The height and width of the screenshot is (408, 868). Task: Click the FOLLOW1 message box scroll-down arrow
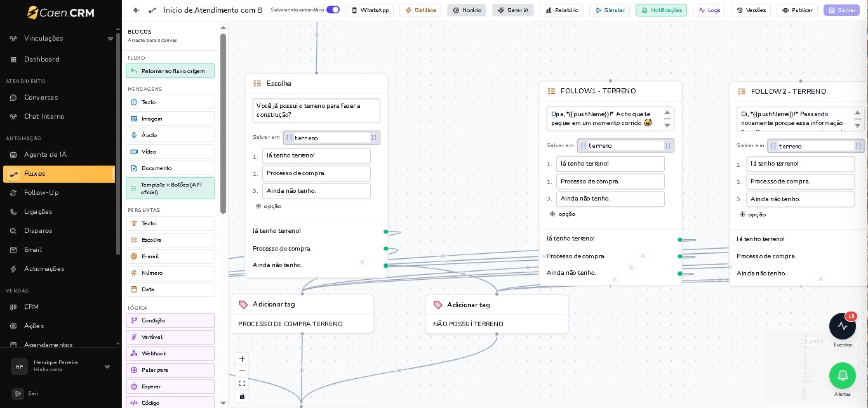click(x=667, y=125)
